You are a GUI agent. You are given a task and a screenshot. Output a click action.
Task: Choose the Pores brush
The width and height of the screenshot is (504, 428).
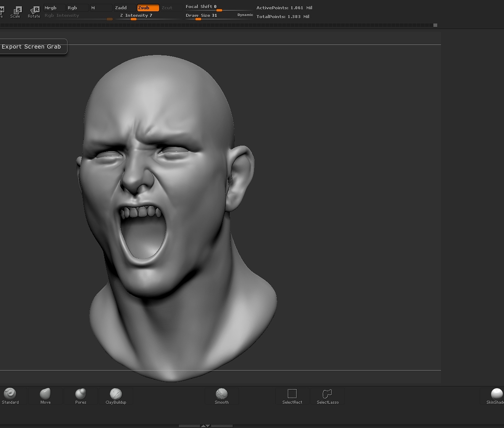click(81, 396)
